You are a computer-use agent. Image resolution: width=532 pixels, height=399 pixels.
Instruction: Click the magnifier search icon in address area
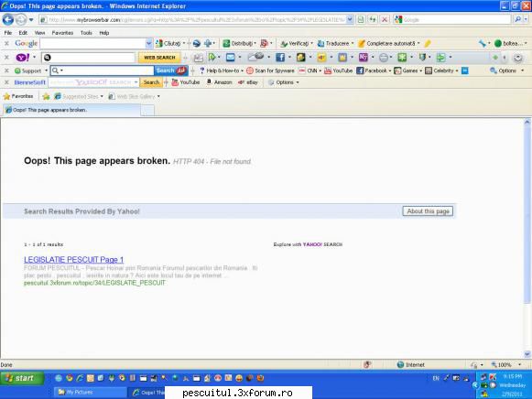(517, 19)
